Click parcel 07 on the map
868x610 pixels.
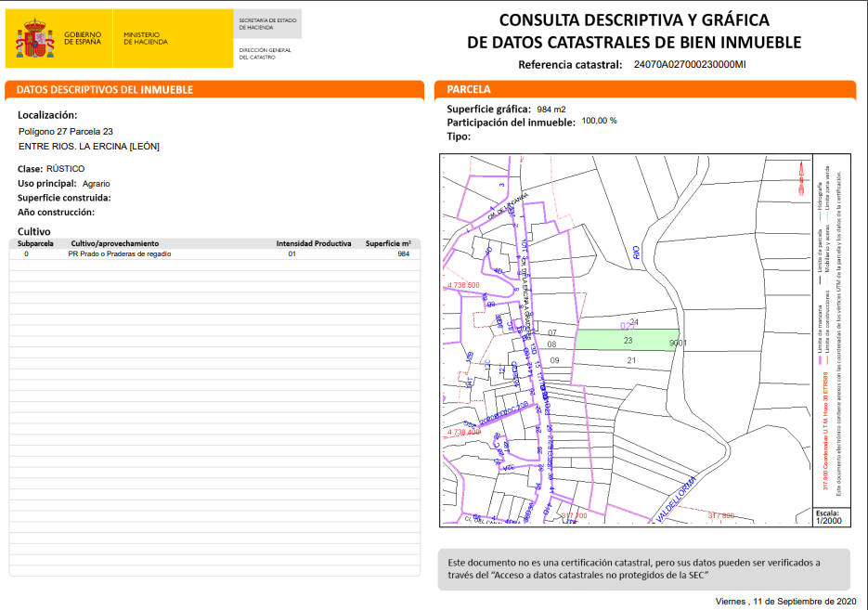coord(552,332)
